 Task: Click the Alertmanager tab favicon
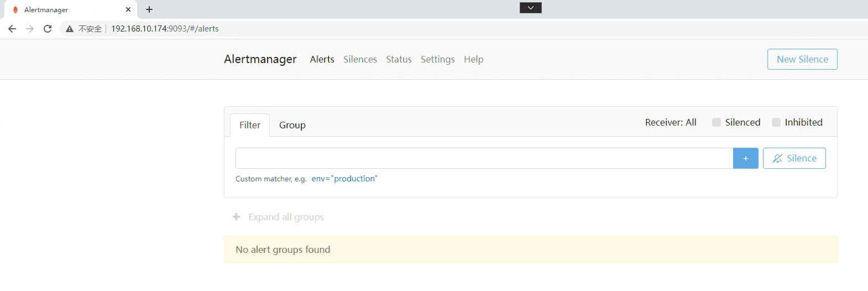click(x=15, y=9)
